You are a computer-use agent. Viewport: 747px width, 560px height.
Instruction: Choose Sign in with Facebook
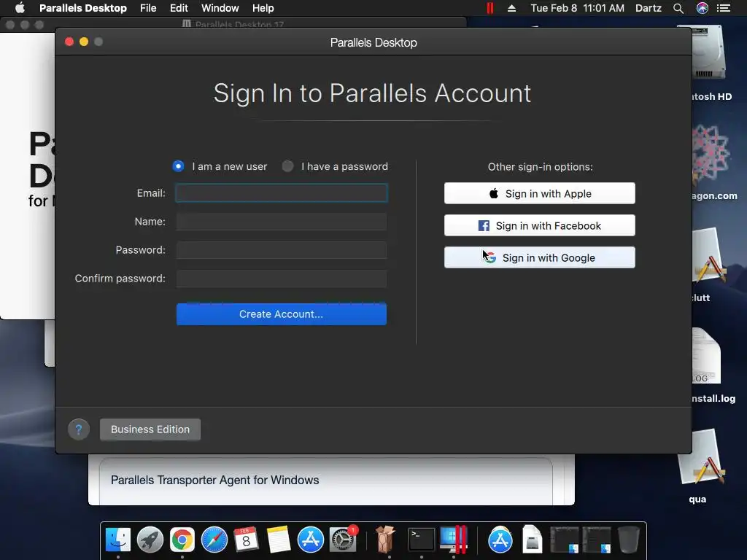540,225
